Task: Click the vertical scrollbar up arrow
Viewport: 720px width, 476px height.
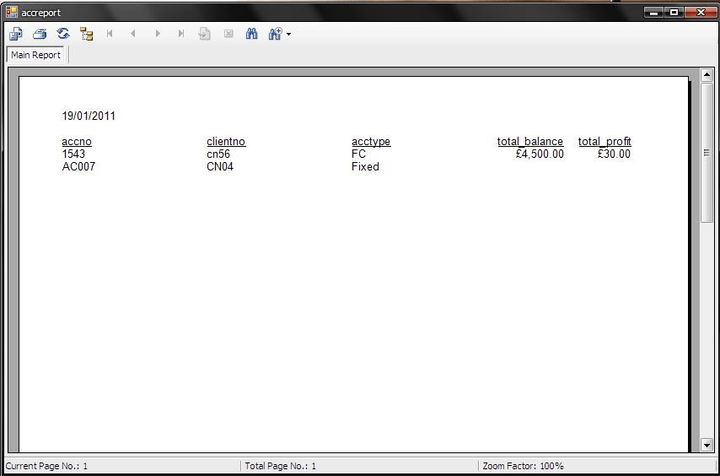Action: point(707,74)
